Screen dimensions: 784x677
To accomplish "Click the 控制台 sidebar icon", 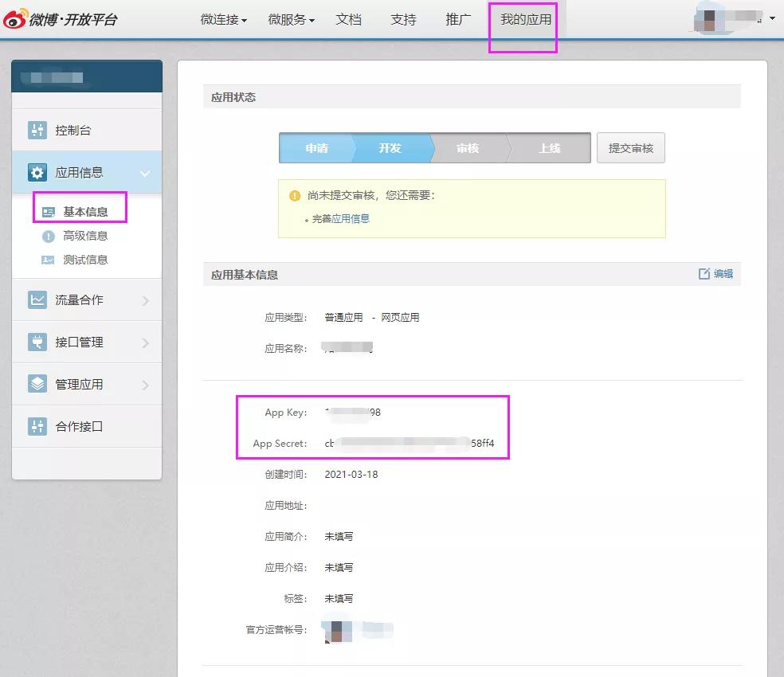I will click(x=37, y=131).
